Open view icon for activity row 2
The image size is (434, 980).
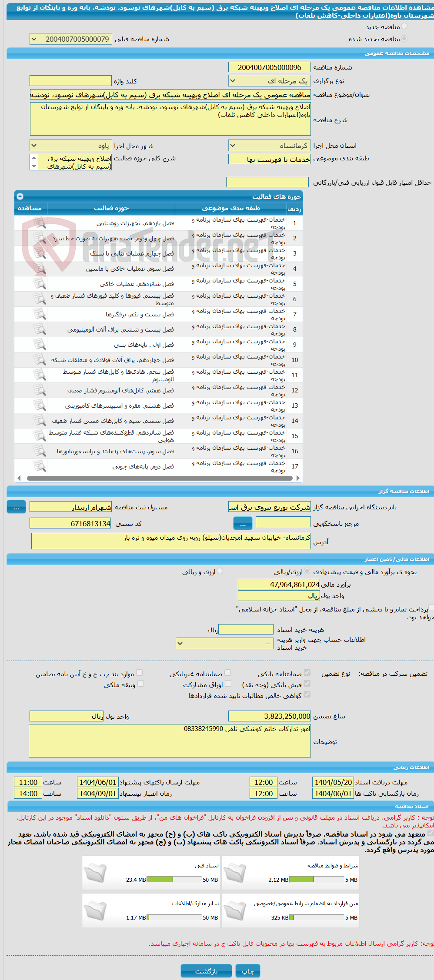(x=40, y=238)
